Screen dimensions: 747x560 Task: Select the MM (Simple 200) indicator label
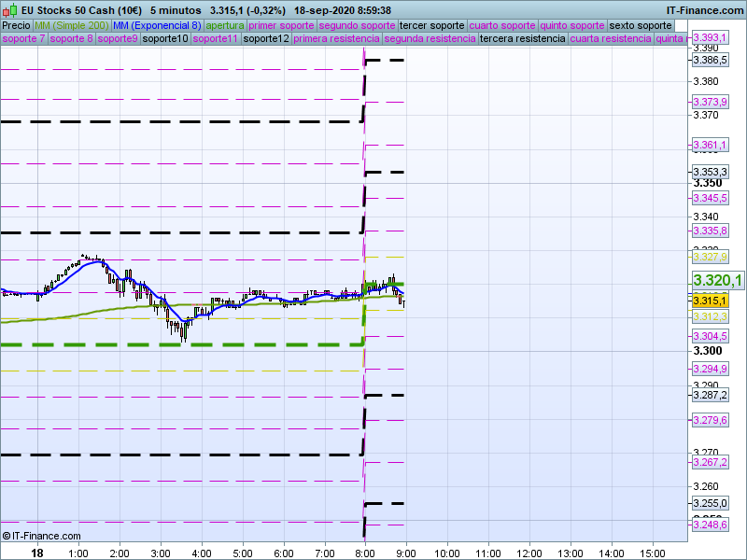[70, 25]
